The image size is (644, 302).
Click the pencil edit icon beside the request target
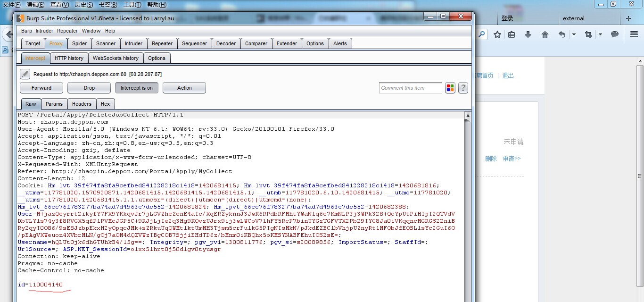tap(25, 74)
